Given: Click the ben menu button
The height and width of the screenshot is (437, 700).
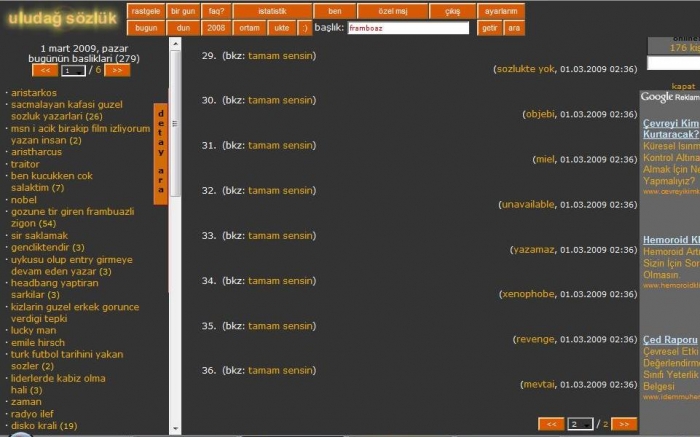Looking at the screenshot, I should 335,11.
